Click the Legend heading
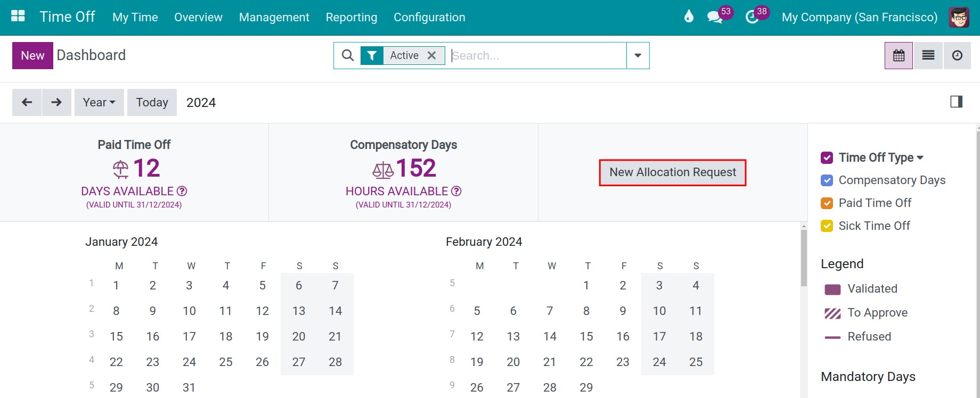980x398 pixels. pyautogui.click(x=842, y=264)
